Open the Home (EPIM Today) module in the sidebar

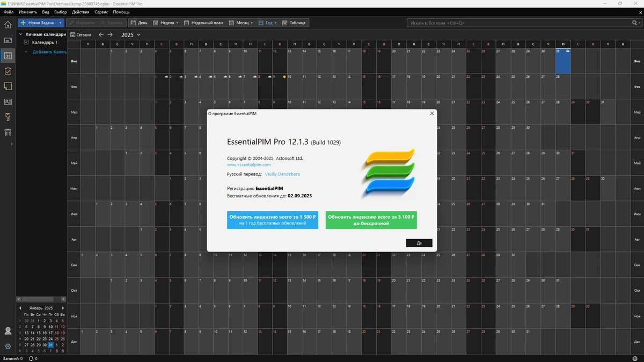pos(8,25)
